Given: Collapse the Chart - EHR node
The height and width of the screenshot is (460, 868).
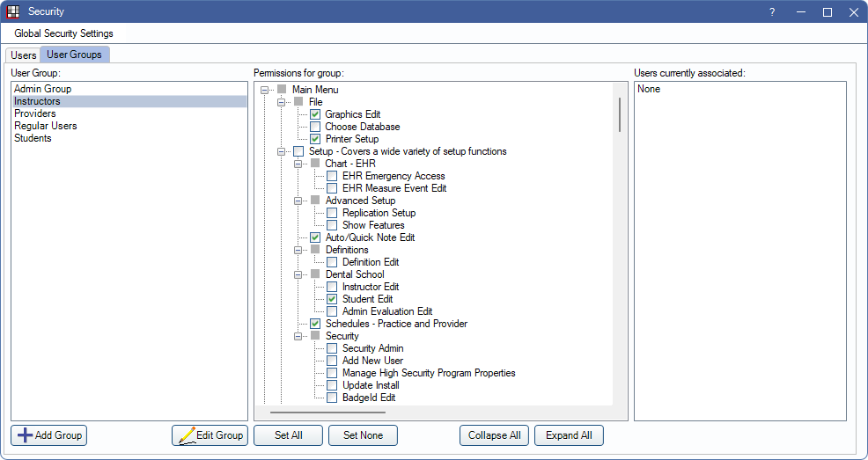Looking at the screenshot, I should click(298, 164).
